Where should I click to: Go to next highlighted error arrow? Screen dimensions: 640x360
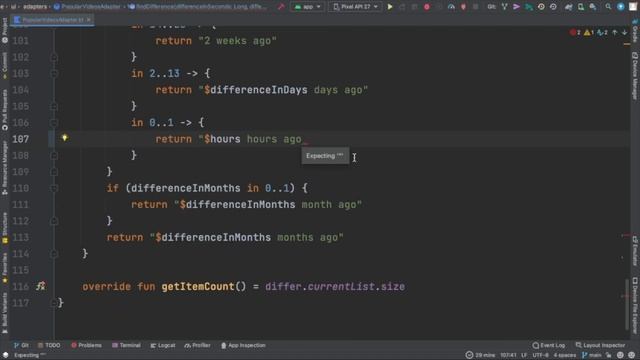pos(624,32)
